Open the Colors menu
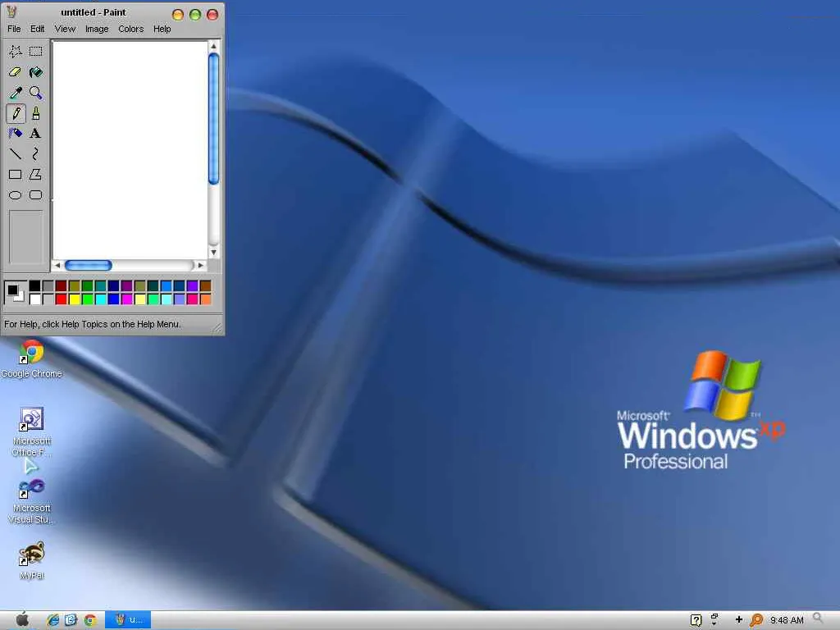840x630 pixels. 130,29
